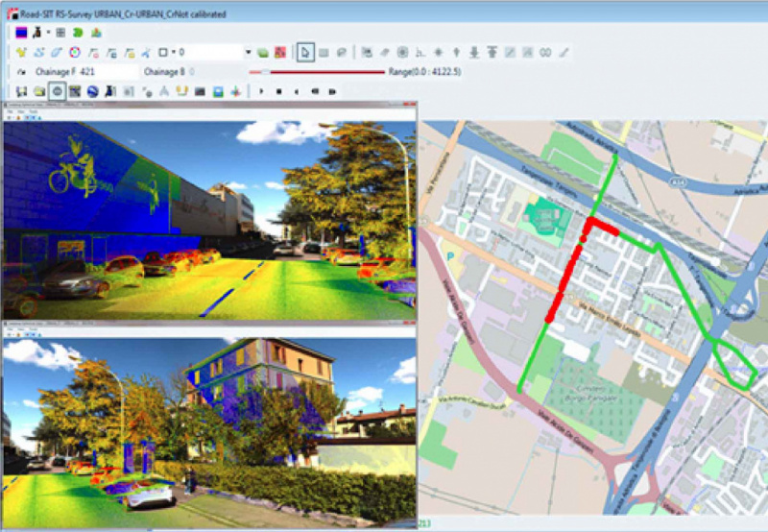Toggle the rectangle selection tool beside pointer
This screenshot has width=768, height=532.
[323, 52]
